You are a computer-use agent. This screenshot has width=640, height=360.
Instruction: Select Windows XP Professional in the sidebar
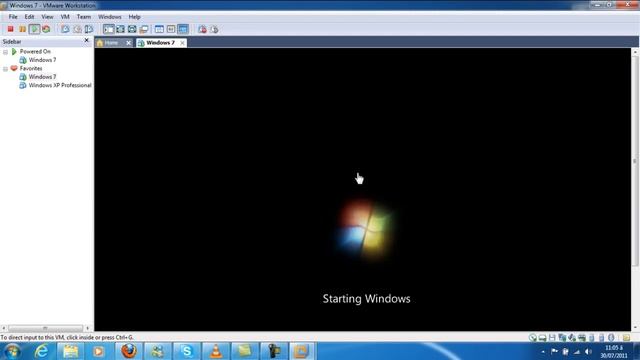coord(60,85)
